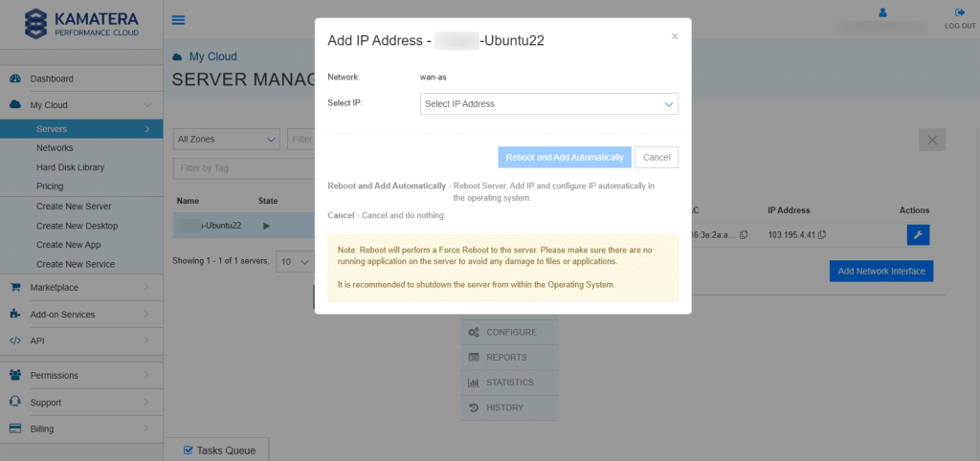Open Networks in the sidebar
The height and width of the screenshot is (461, 980).
pos(55,148)
